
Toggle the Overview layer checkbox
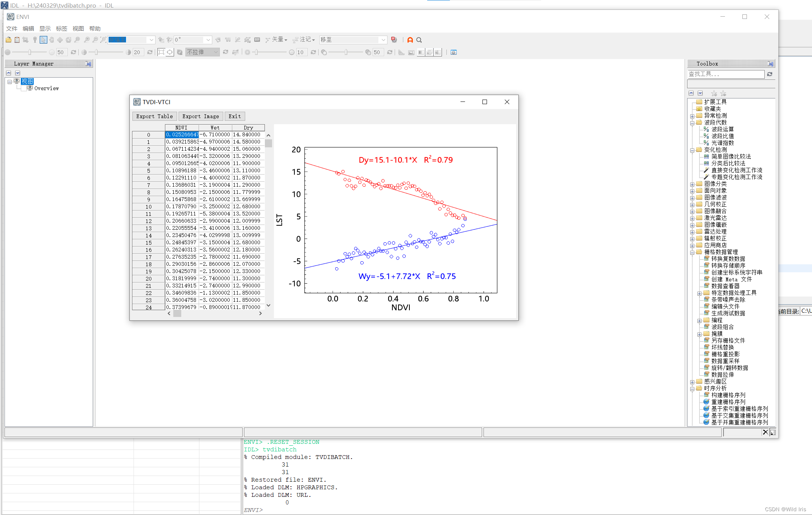tap(24, 88)
